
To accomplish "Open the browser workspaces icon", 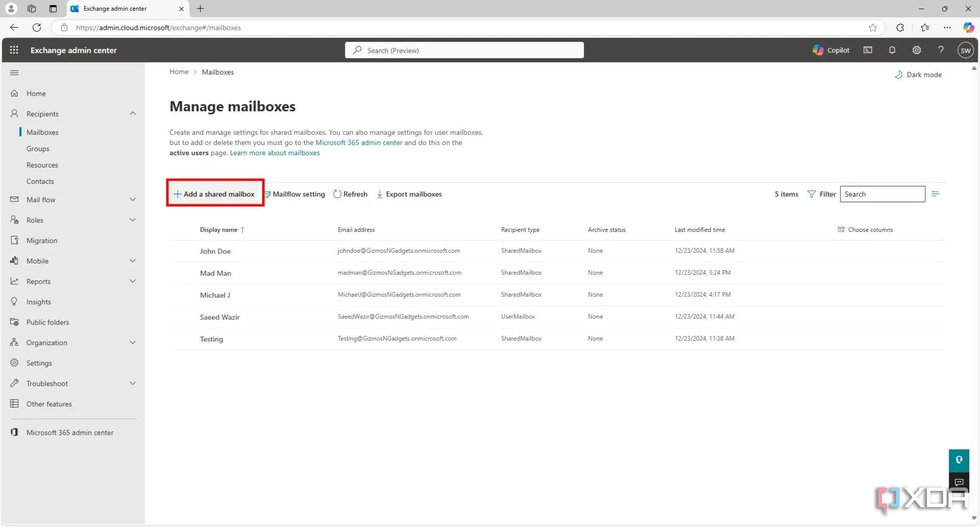I will pos(32,8).
